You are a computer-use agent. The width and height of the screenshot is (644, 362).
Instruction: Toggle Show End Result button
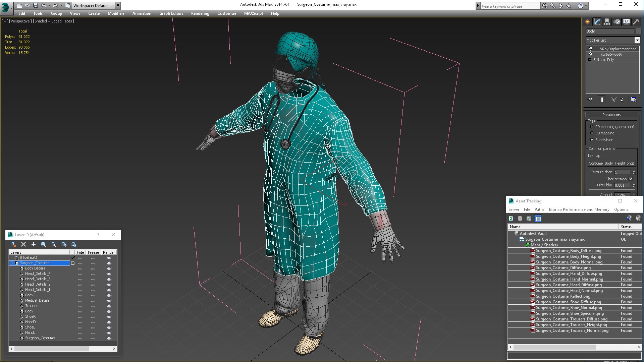602,100
